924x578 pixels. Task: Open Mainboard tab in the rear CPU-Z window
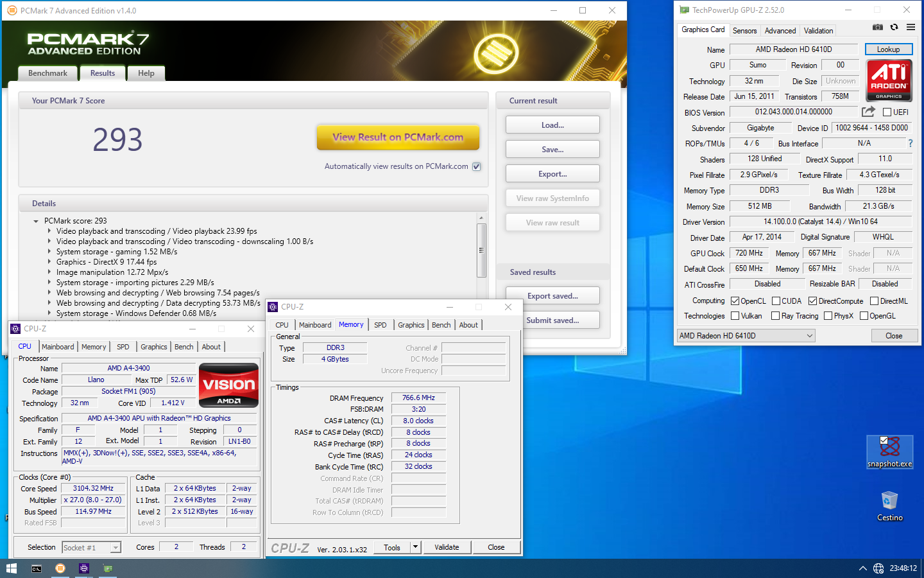pyautogui.click(x=58, y=347)
